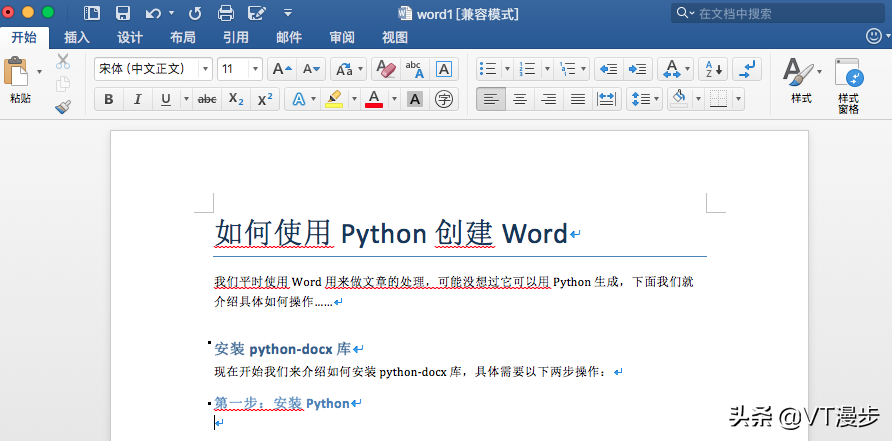
Task: Click the distributed alignment icon
Action: point(606,100)
